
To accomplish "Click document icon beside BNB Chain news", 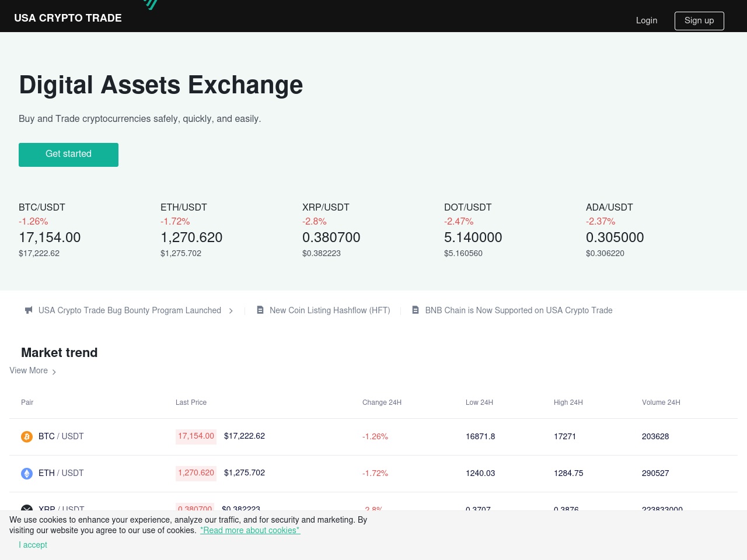I will pyautogui.click(x=416, y=310).
